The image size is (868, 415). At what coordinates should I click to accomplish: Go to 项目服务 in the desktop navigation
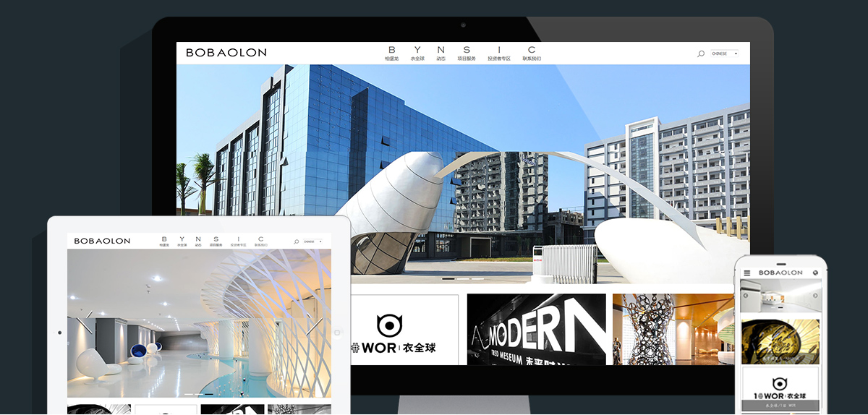[467, 54]
